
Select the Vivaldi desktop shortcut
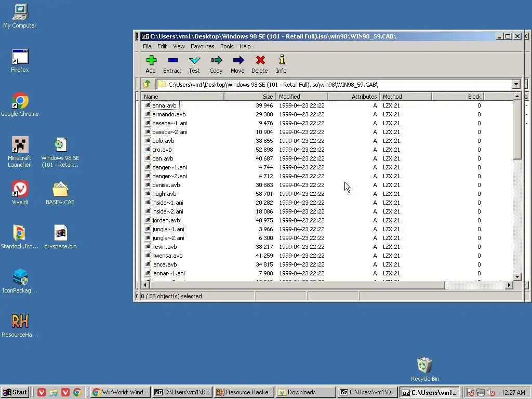pos(20,193)
